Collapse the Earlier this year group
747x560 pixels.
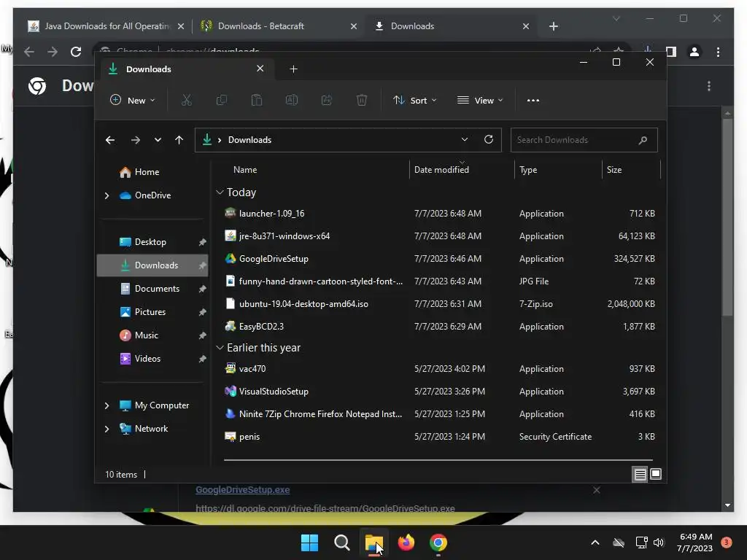point(220,348)
